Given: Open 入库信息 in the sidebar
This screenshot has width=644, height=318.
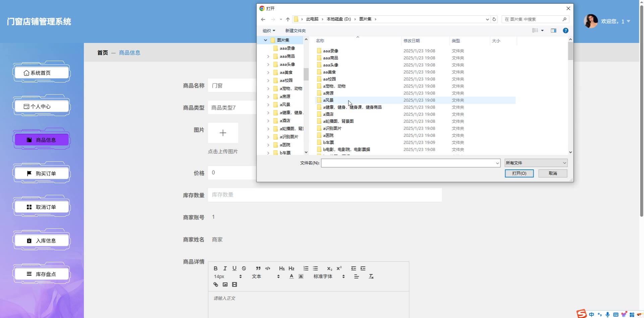Looking at the screenshot, I should 42,241.
